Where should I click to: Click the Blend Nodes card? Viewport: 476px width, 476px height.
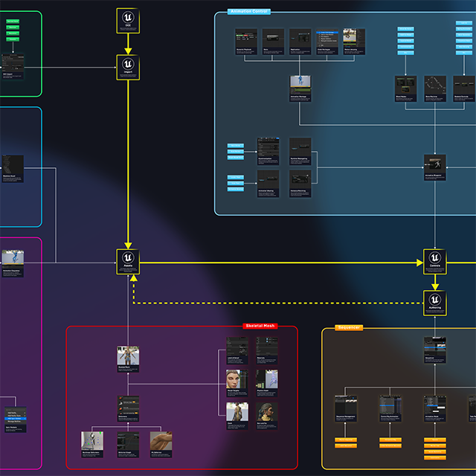(405, 87)
